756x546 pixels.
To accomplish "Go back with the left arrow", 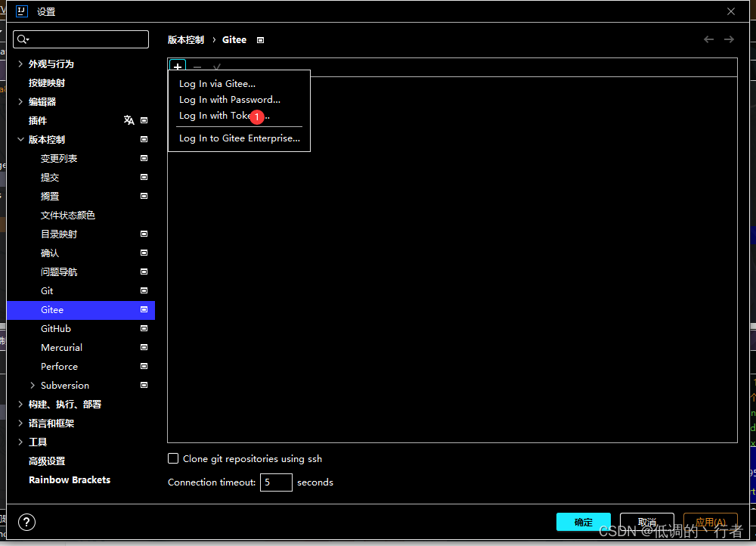I will [708, 39].
